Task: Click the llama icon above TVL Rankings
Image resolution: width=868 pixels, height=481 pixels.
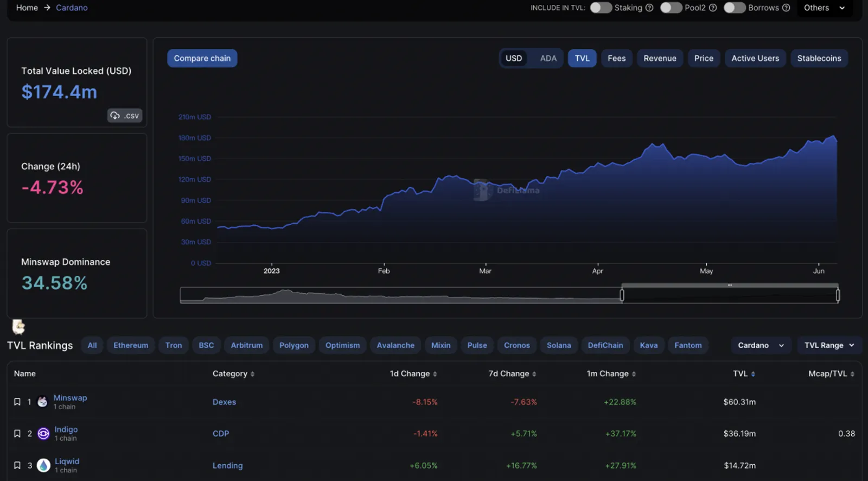Action: point(18,326)
